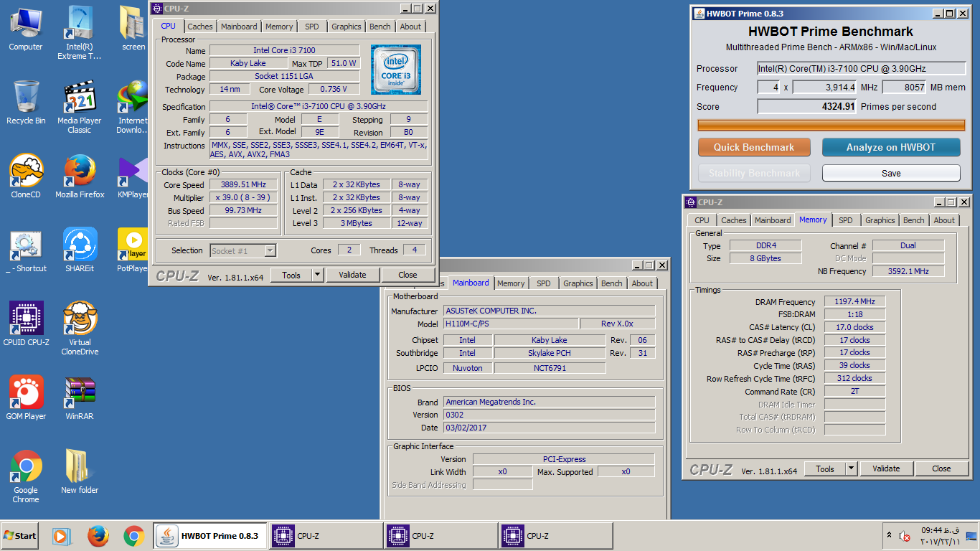Viewport: 980px width, 551px height.
Task: Open the New folder on desktop
Action: pos(80,472)
